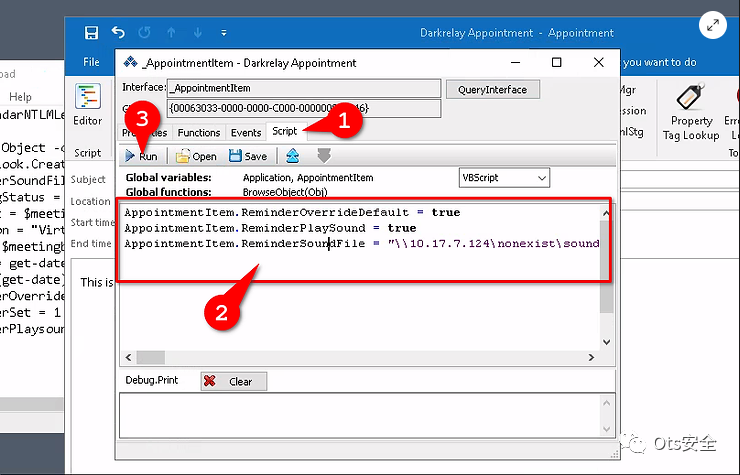Click the Open script toolbar button

(x=196, y=156)
